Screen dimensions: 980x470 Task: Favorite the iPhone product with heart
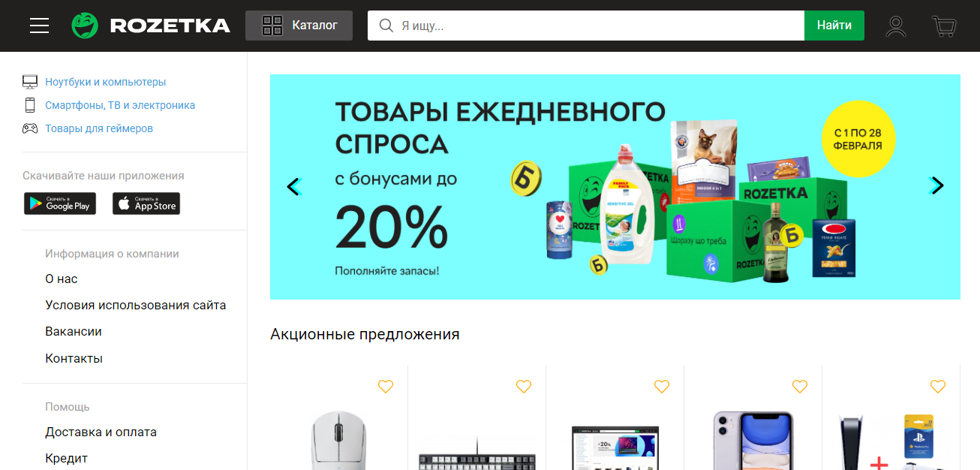800,387
